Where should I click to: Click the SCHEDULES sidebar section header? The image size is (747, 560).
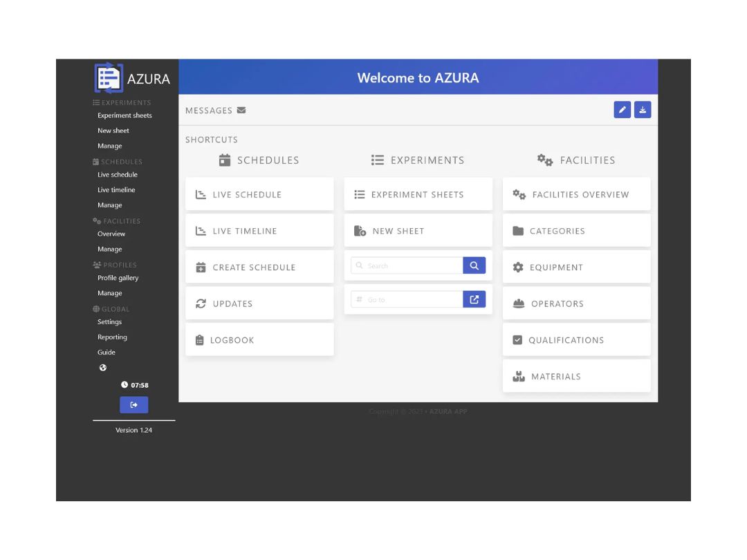(x=118, y=161)
